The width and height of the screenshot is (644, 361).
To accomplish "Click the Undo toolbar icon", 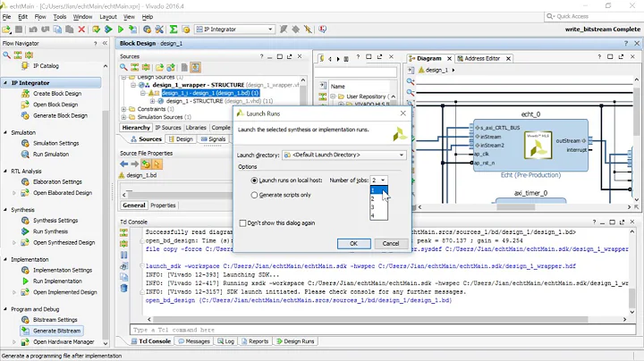I will point(33,29).
